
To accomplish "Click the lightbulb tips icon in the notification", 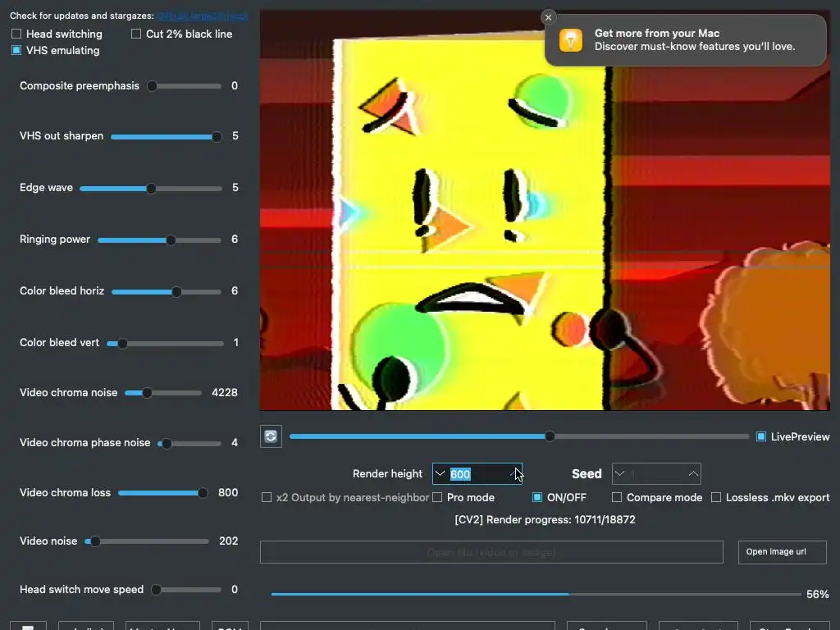I will coord(571,40).
